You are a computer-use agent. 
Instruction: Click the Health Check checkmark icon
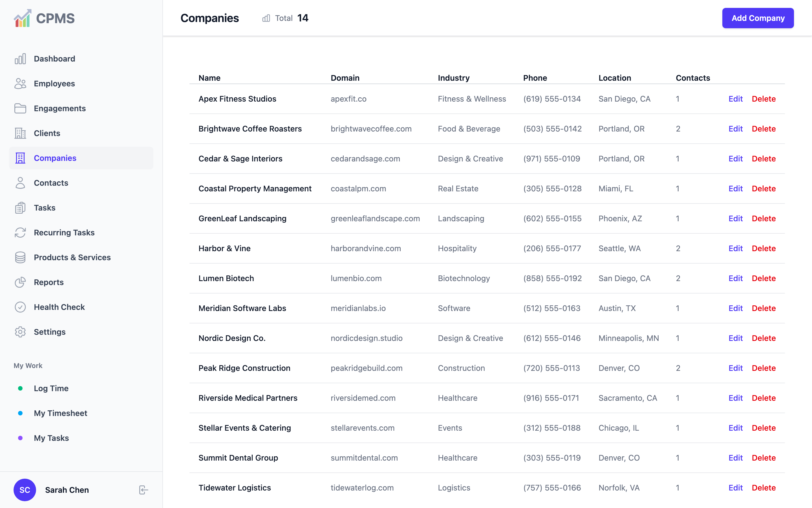click(x=20, y=307)
